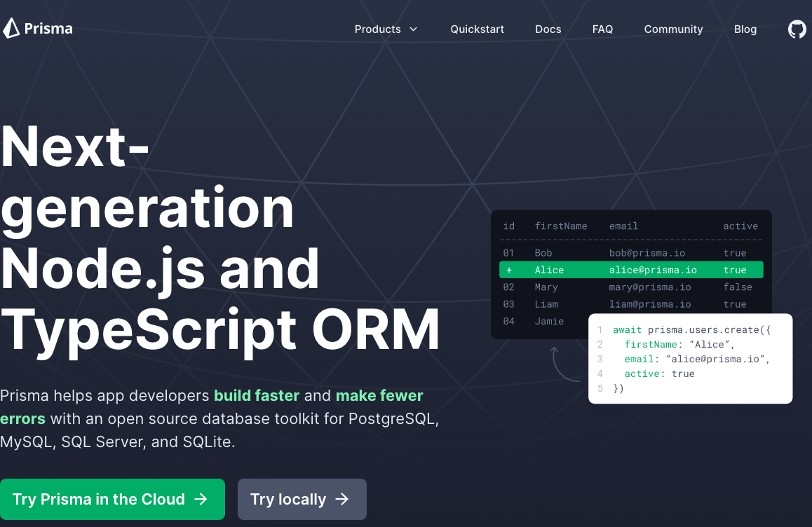Select the 'active' column header

pyautogui.click(x=740, y=226)
